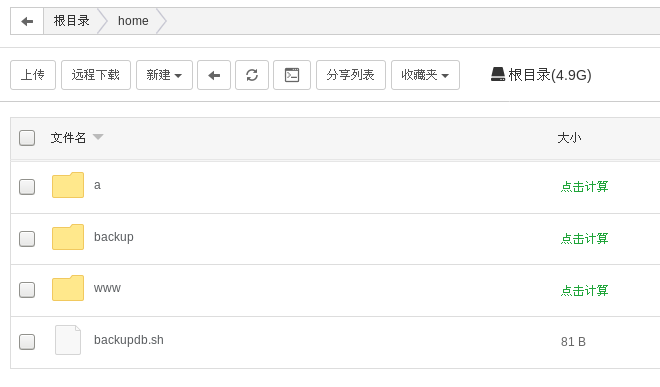660x387 pixels.
Task: Check the box for backup folder
Action: point(27,239)
